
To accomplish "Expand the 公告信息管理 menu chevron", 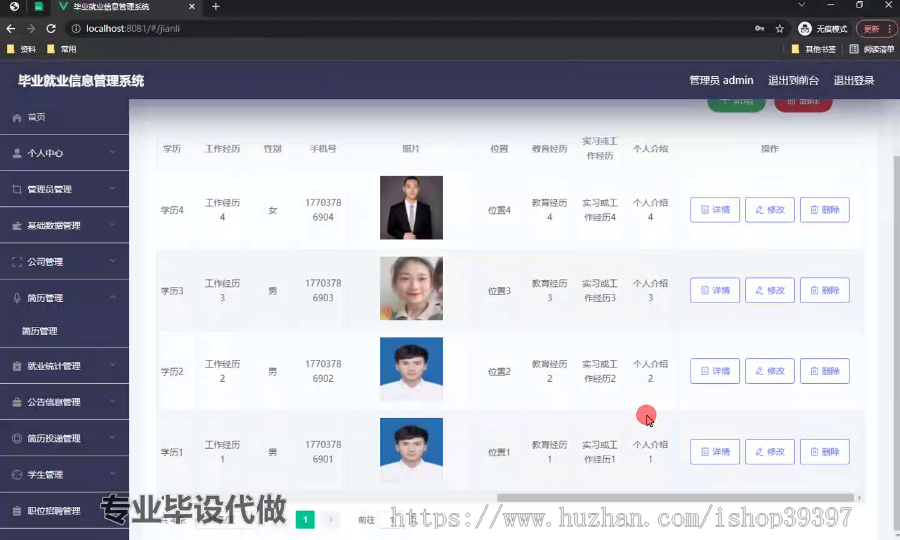I will point(112,401).
